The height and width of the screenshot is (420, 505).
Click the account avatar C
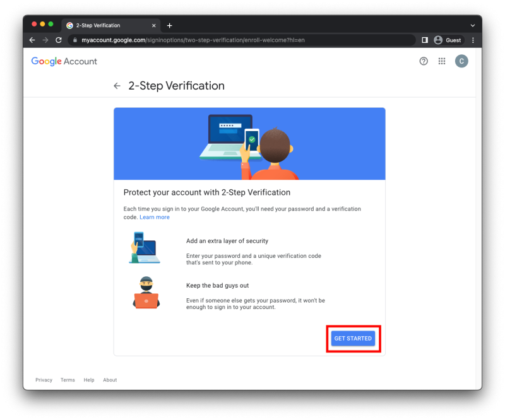461,61
